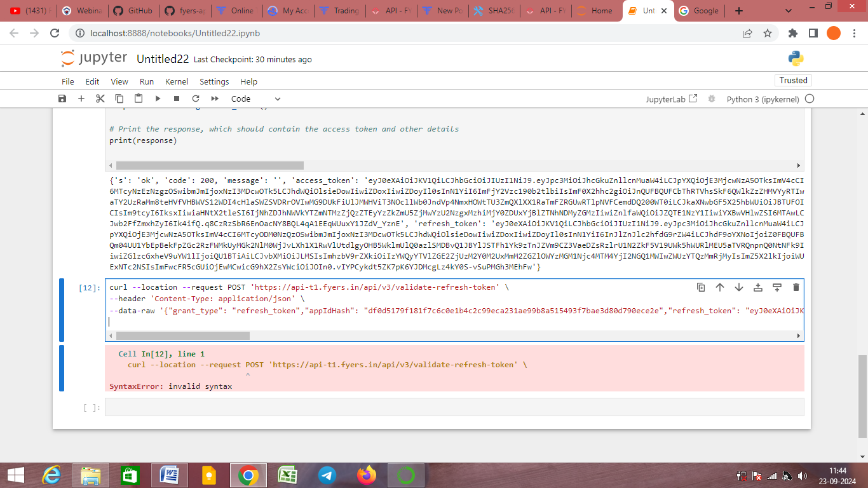Bookmark this page star icon
868x488 pixels.
tap(767, 33)
